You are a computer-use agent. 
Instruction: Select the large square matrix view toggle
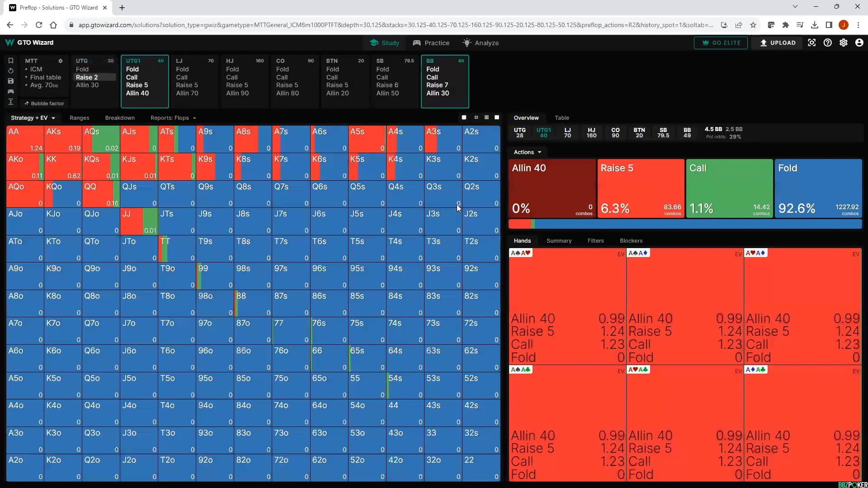[x=497, y=117]
